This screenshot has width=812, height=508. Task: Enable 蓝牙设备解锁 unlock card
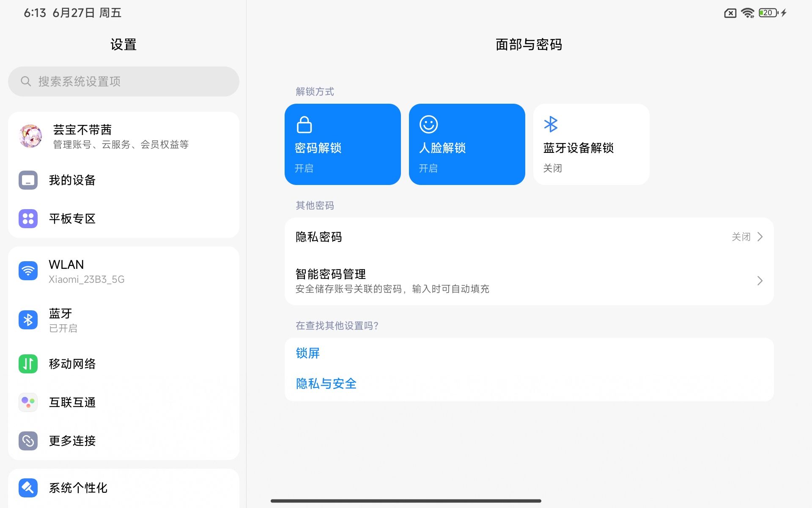pyautogui.click(x=591, y=144)
